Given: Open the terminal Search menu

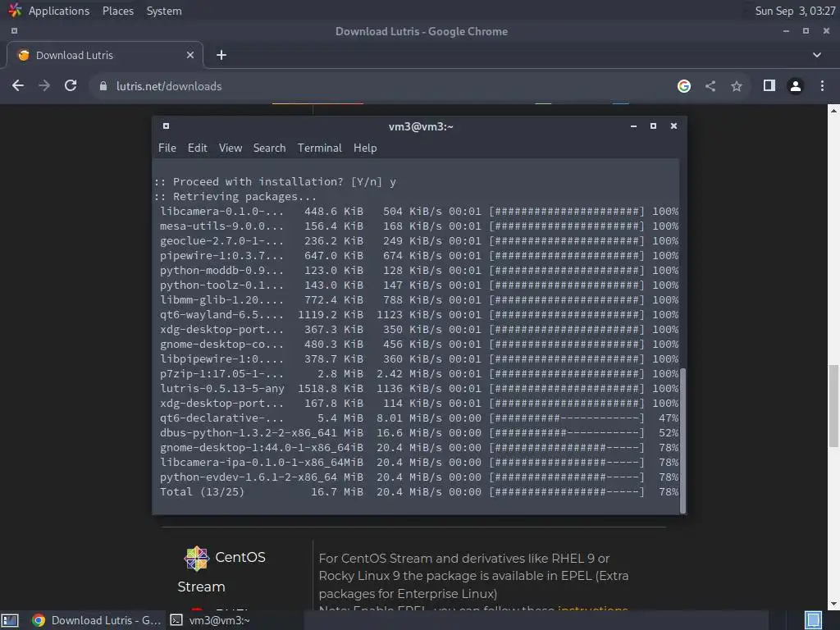Looking at the screenshot, I should [x=269, y=148].
